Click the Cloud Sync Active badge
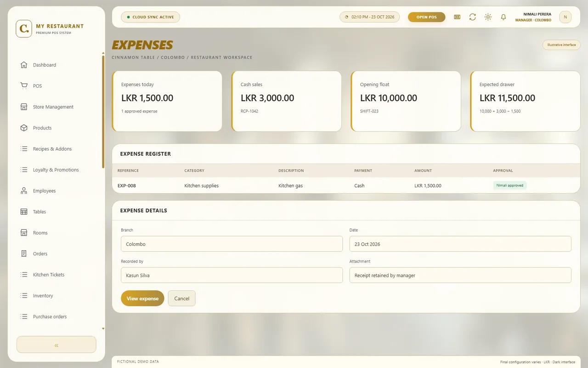This screenshot has width=588, height=368. (150, 17)
